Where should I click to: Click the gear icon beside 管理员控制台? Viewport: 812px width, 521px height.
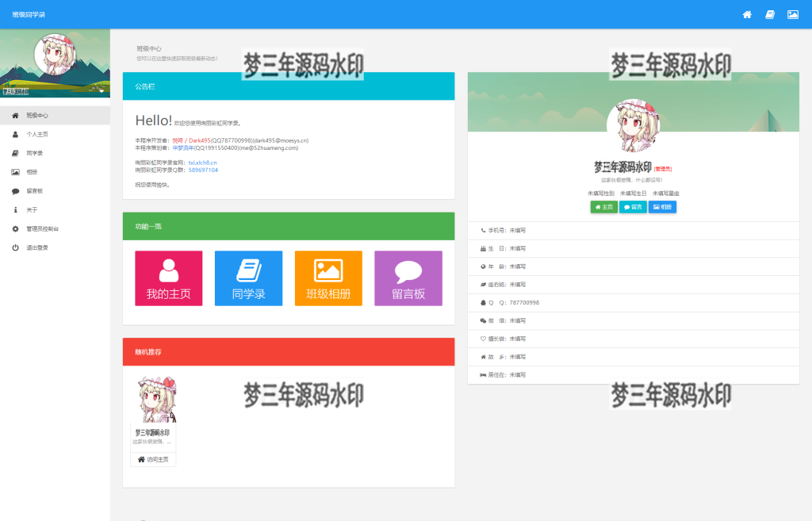coord(15,229)
